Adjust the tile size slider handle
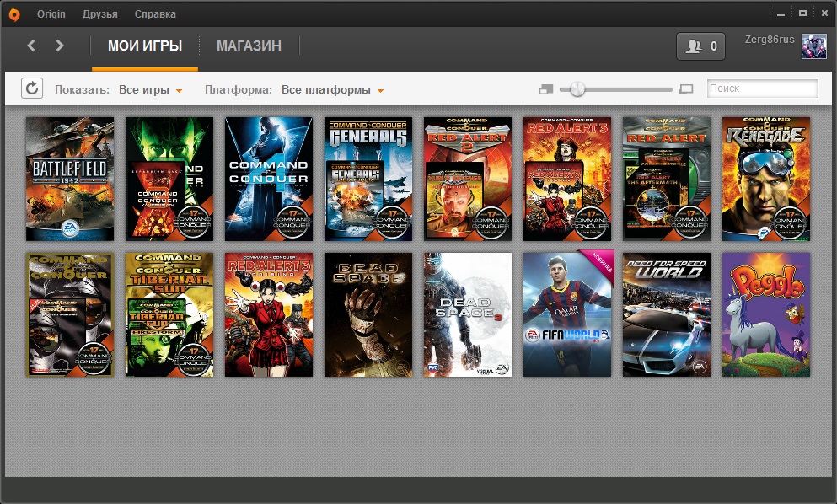837x504 pixels. [x=577, y=89]
